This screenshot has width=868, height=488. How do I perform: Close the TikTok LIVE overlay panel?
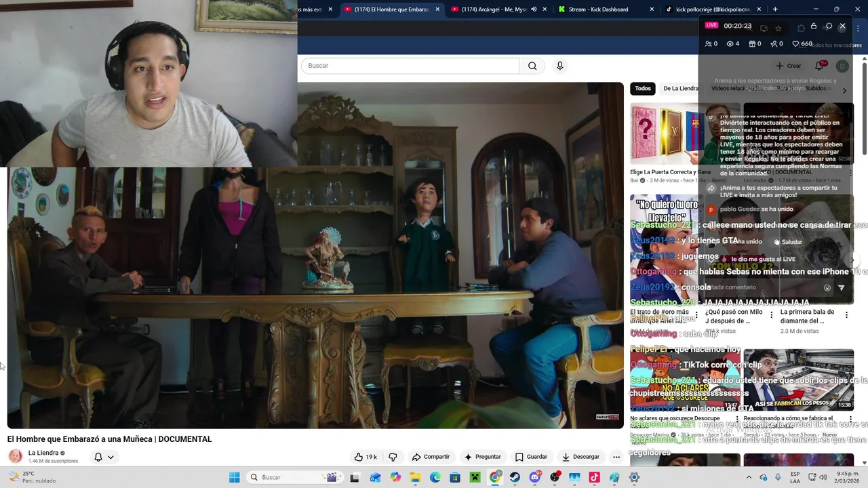(842, 26)
